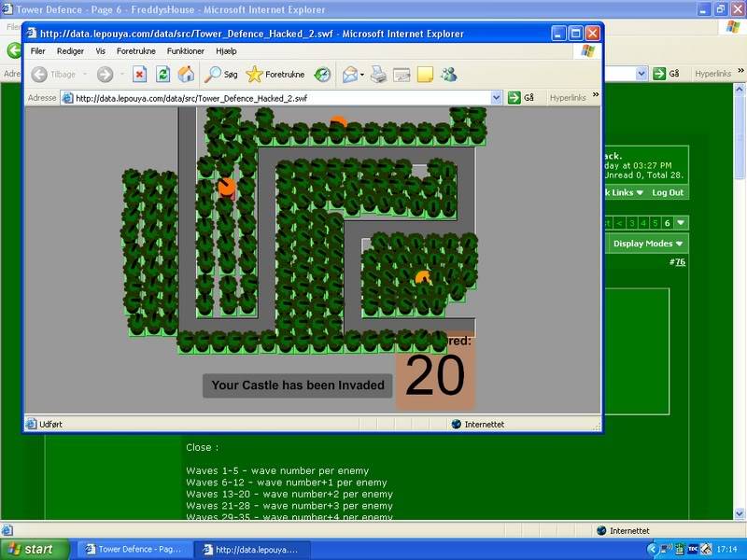747x560 pixels.
Task: Go to forum page 5
Action: coord(655,223)
